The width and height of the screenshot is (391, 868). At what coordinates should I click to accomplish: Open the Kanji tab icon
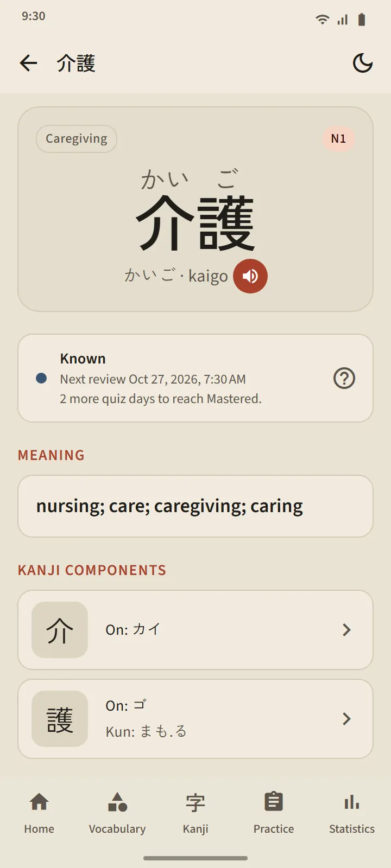[x=195, y=802]
